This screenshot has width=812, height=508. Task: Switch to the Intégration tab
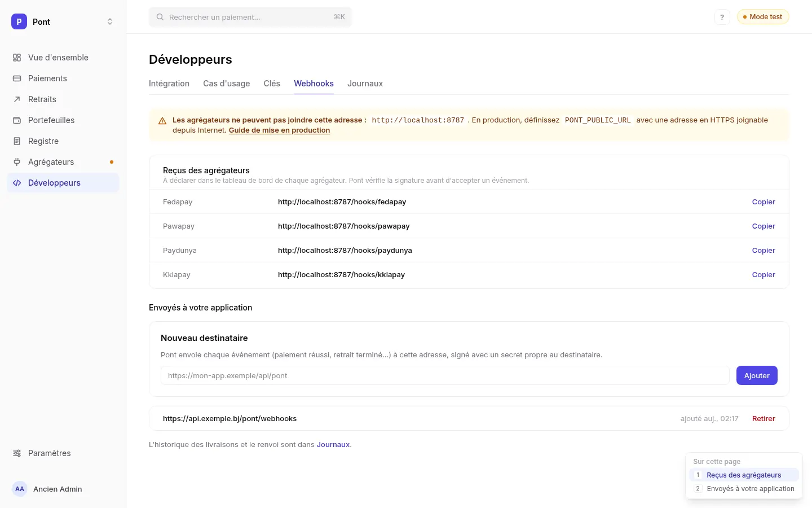click(x=169, y=84)
